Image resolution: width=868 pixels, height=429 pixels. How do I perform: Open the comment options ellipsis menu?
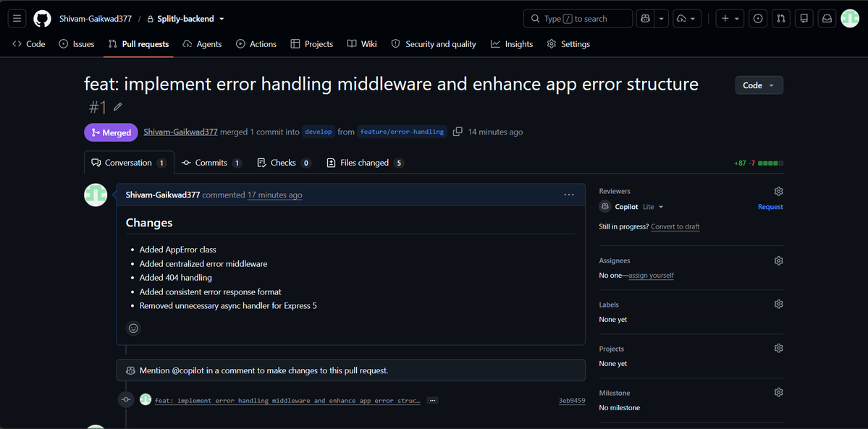pos(569,195)
